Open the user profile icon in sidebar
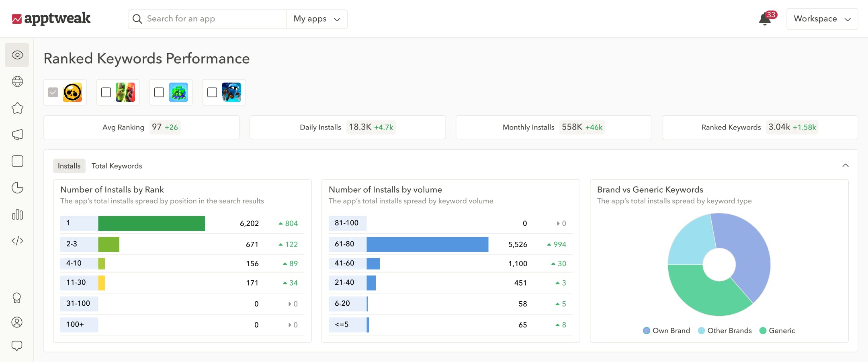 (x=17, y=322)
